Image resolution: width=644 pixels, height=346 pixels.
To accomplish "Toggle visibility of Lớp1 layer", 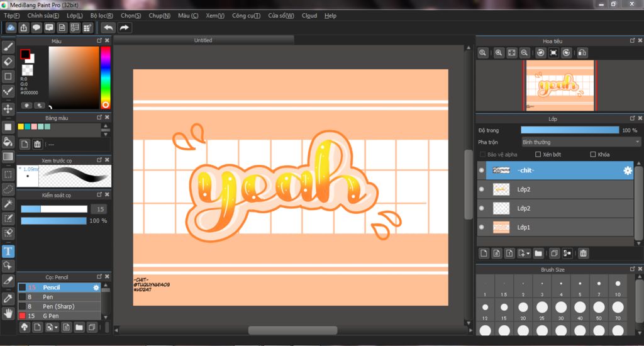I will (481, 227).
